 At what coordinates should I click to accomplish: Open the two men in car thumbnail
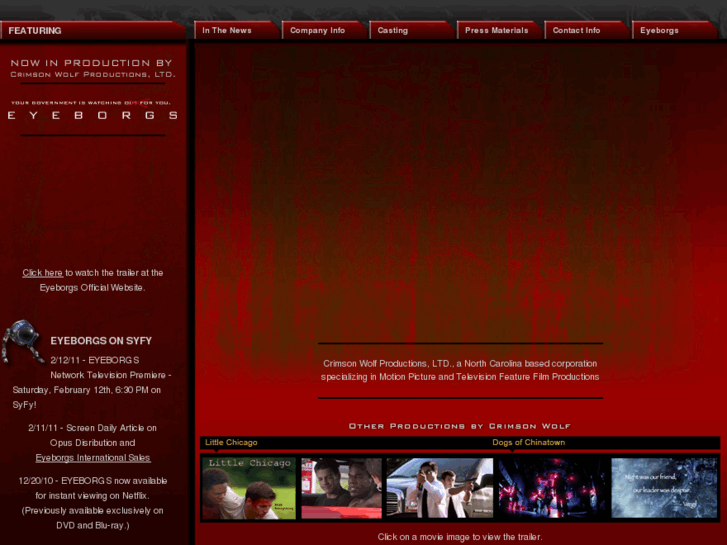coord(341,488)
